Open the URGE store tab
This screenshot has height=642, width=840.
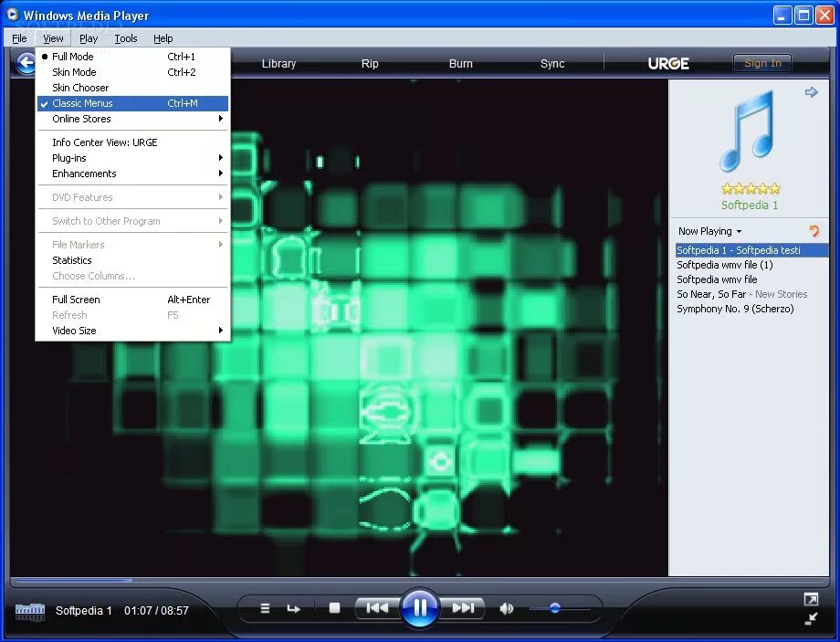[x=668, y=63]
